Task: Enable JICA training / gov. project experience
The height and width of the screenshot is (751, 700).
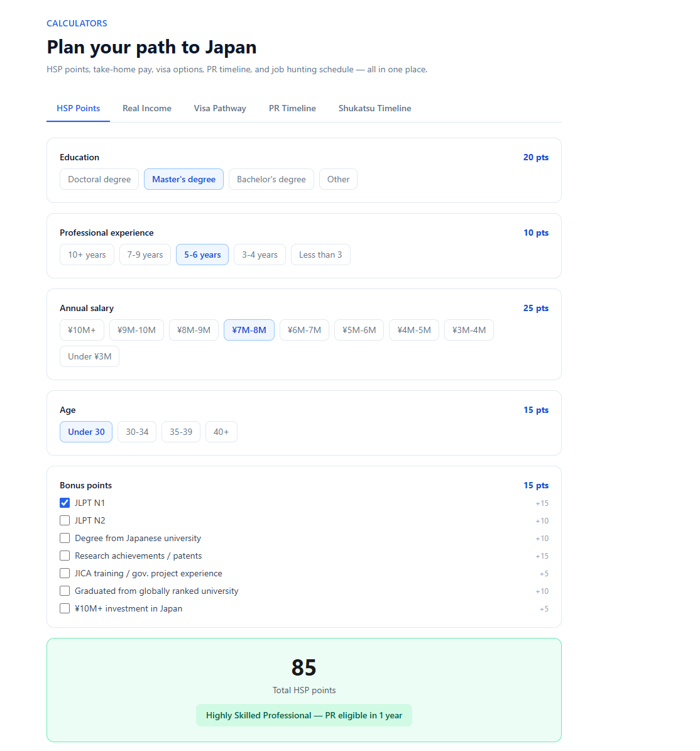Action: (65, 573)
